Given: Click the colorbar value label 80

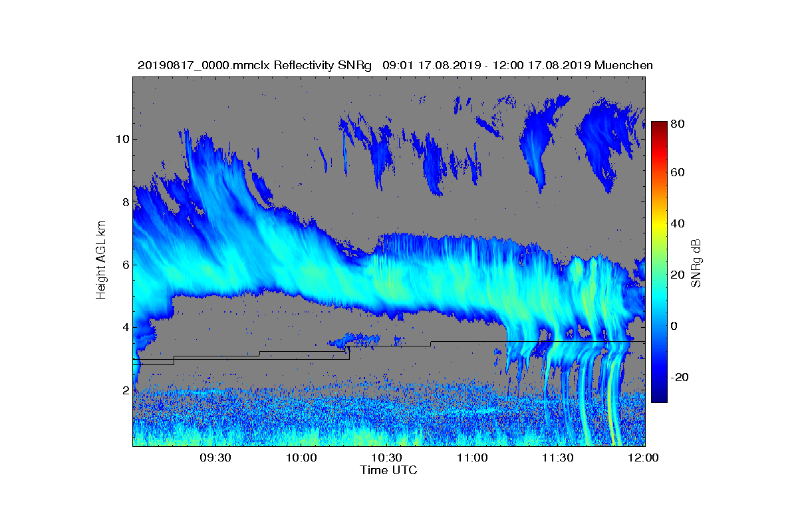Looking at the screenshot, I should coord(678,123).
